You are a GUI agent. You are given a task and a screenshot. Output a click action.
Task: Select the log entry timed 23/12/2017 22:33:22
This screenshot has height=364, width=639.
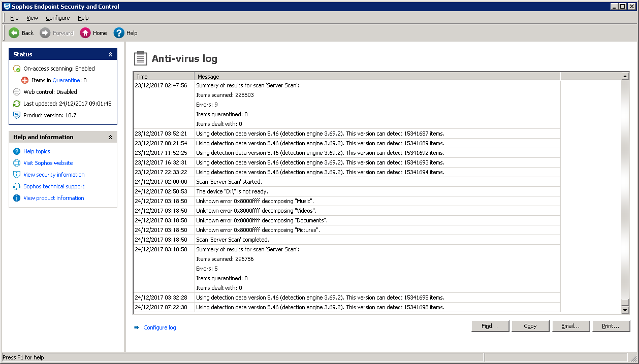pyautogui.click(x=347, y=172)
